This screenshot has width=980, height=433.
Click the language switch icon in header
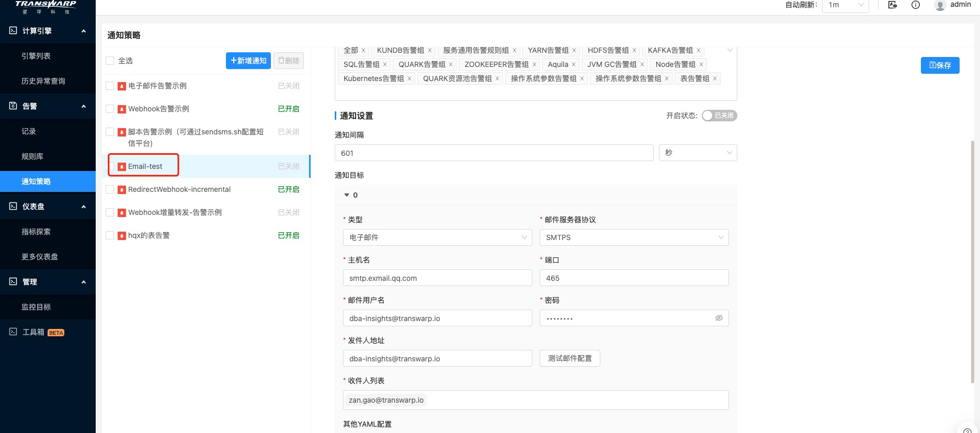pyautogui.click(x=893, y=5)
